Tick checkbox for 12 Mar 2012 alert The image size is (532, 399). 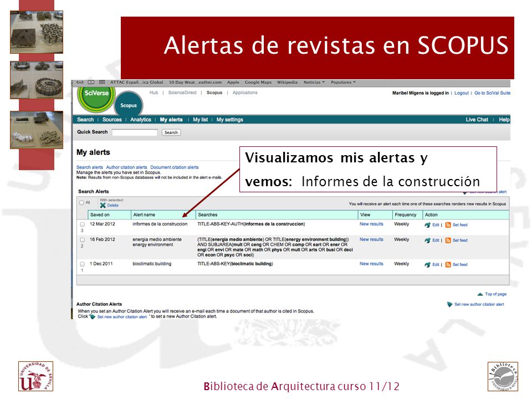coord(82,224)
